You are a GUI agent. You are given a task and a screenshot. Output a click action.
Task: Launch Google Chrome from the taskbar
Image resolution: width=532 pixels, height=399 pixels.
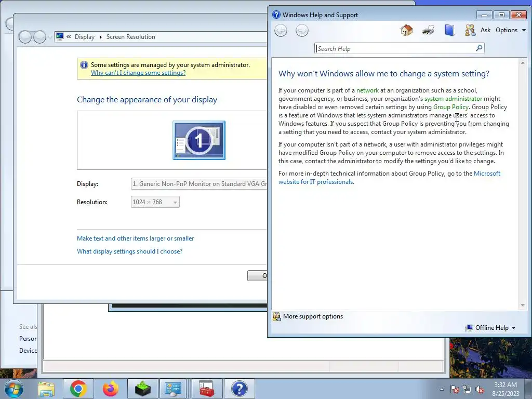[x=78, y=389]
